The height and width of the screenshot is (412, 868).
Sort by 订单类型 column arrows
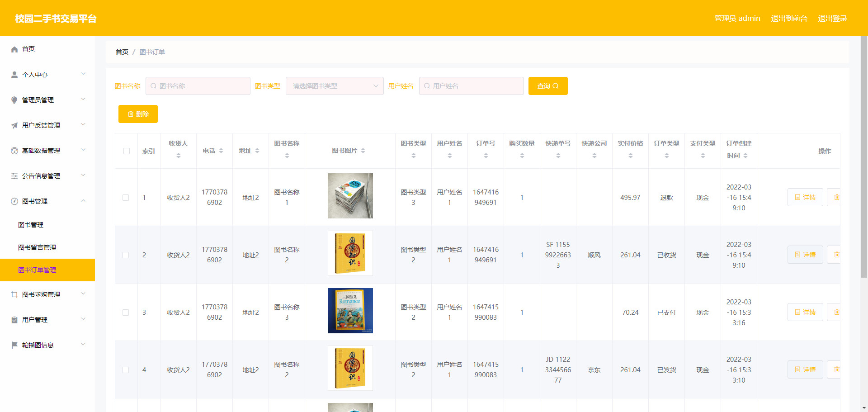tap(667, 156)
